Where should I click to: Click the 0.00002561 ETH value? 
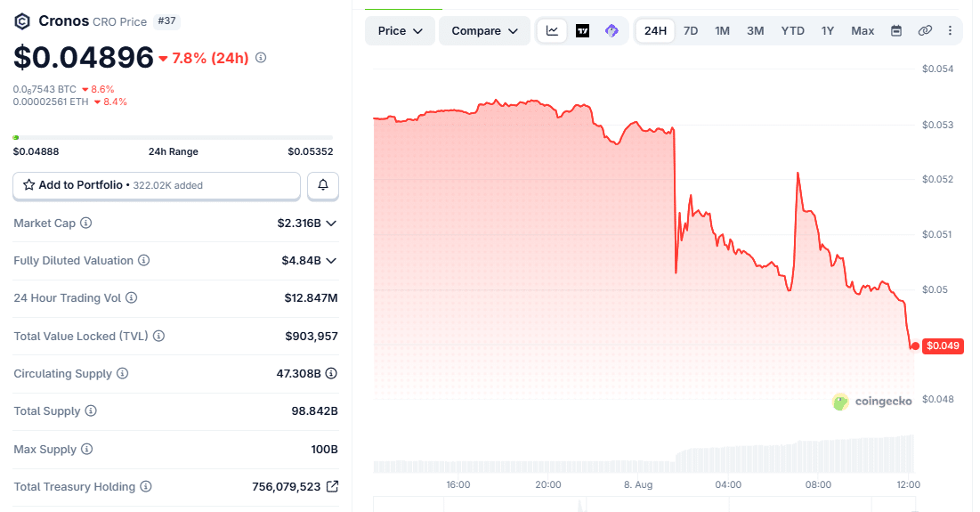coord(51,102)
